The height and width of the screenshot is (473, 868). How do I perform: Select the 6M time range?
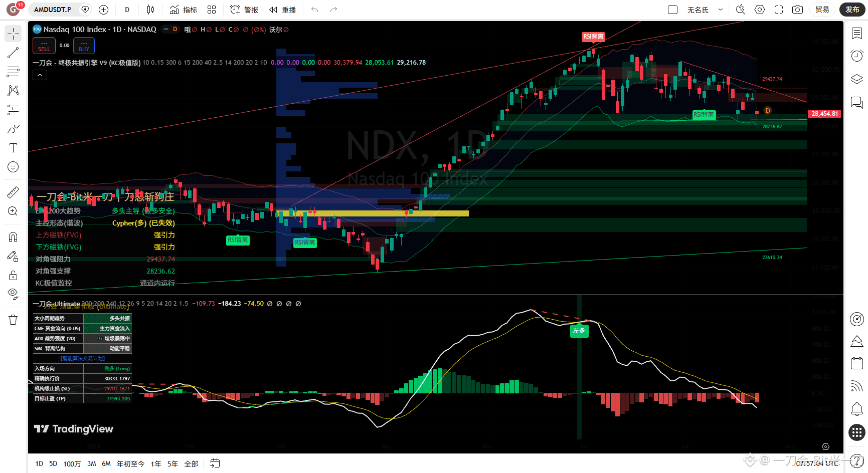106,464
